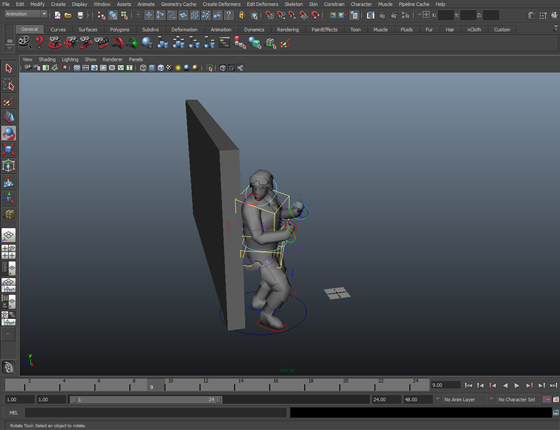Open the Animation menu set dropdown
The height and width of the screenshot is (430, 560).
coord(26,14)
